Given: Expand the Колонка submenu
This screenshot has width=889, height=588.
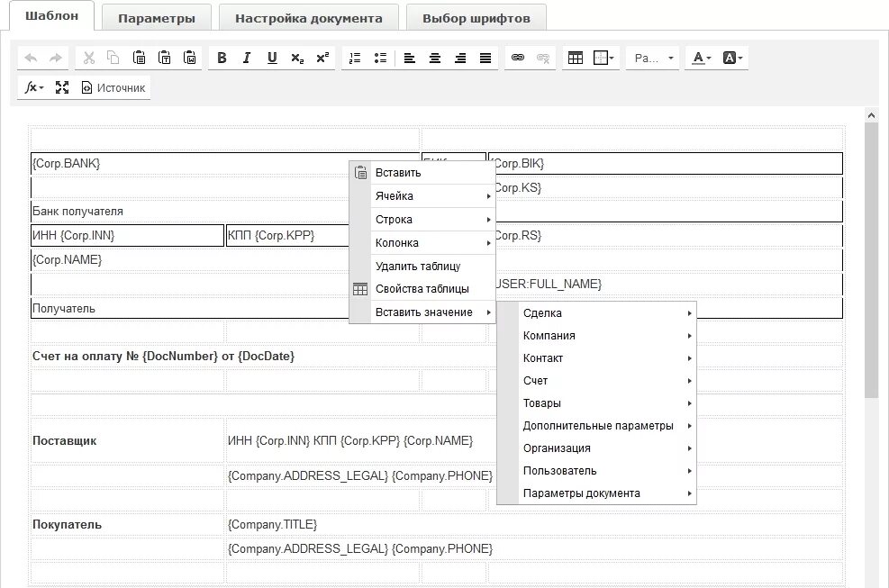Looking at the screenshot, I should click(x=422, y=243).
